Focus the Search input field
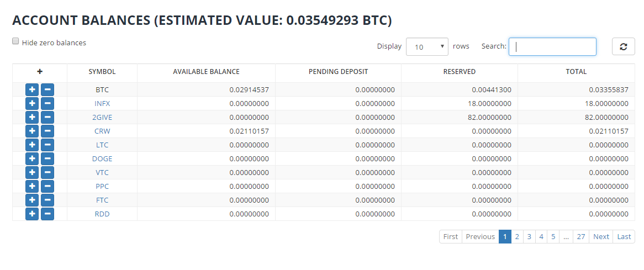Image resolution: width=644 pixels, height=270 pixels. [x=552, y=47]
